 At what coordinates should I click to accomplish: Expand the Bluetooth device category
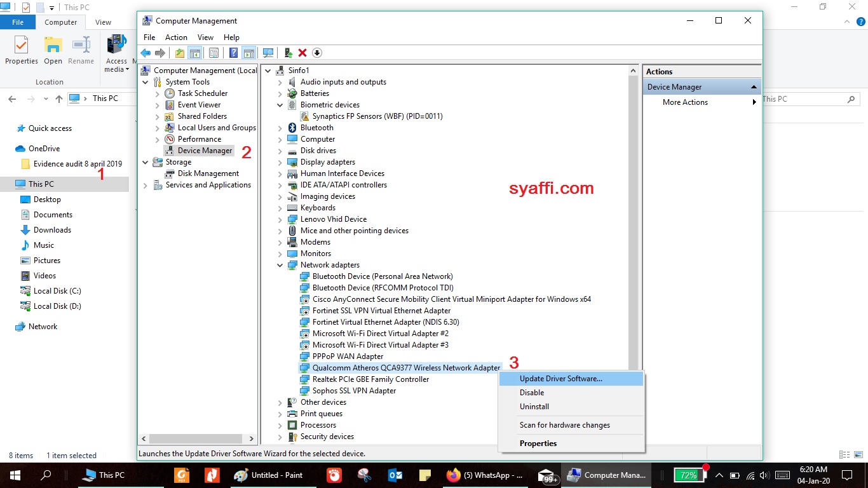[280, 128]
